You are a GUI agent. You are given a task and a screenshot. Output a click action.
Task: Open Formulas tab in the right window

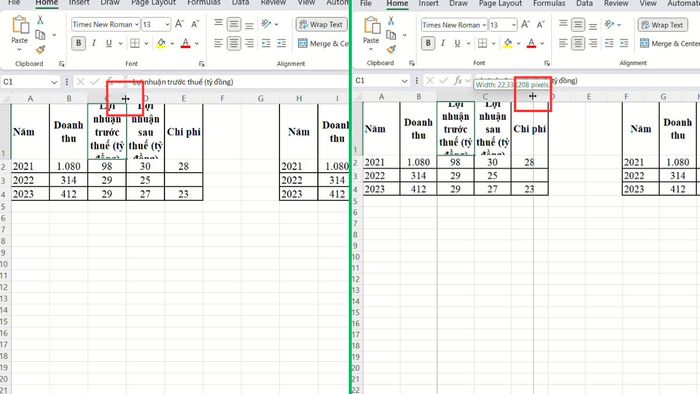pos(549,3)
